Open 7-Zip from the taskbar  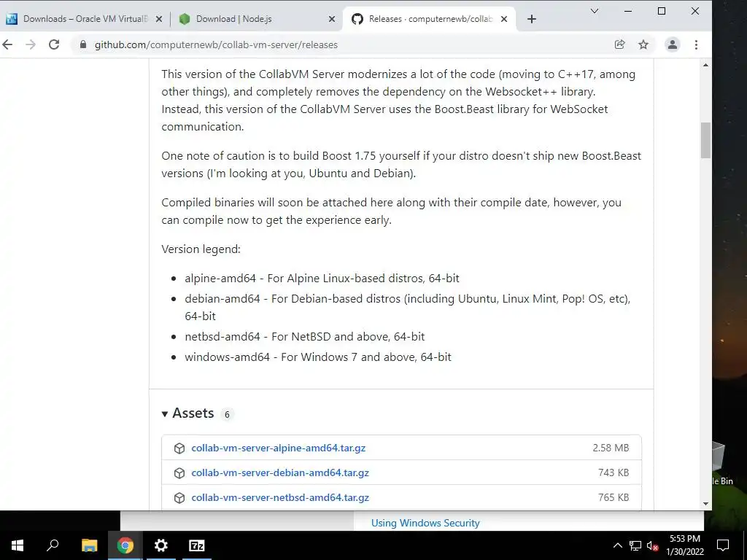click(x=197, y=545)
